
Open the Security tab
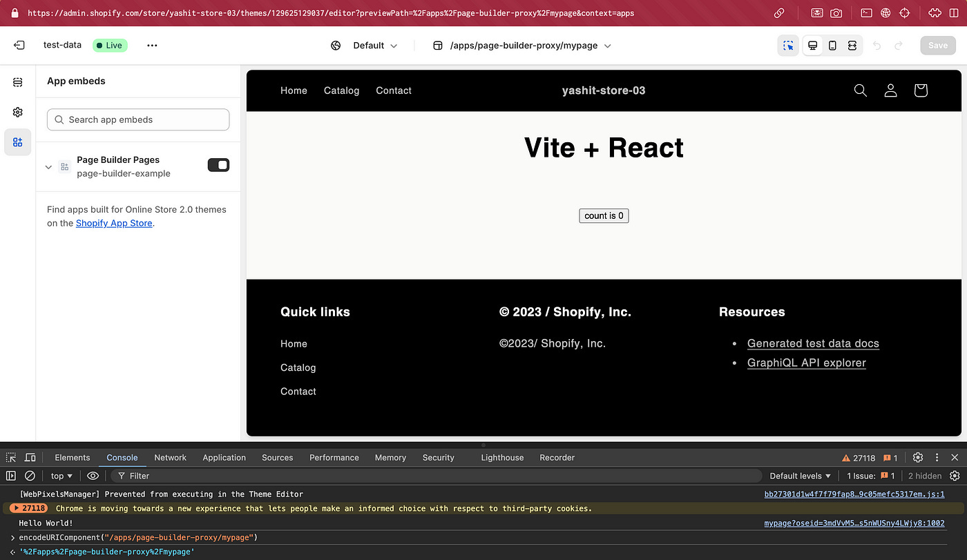439,458
